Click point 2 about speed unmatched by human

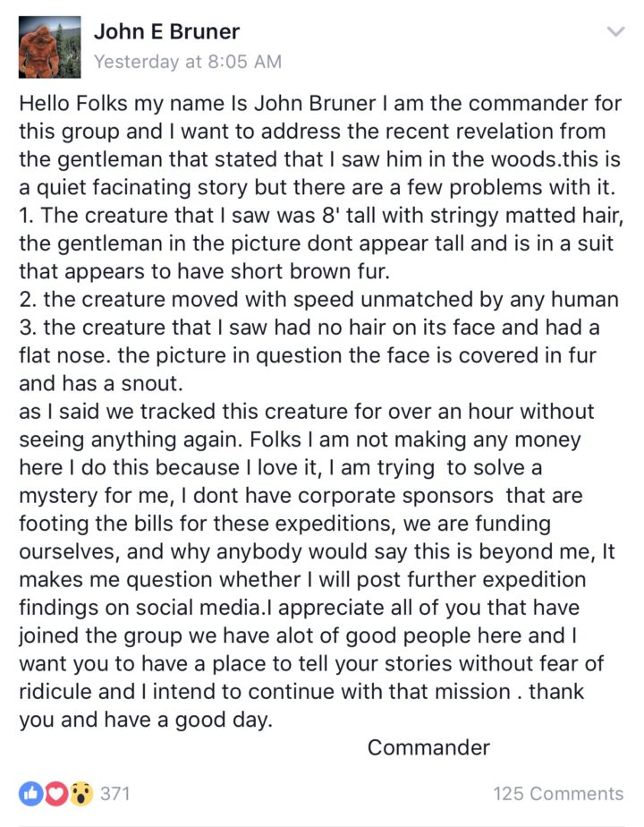(318, 299)
